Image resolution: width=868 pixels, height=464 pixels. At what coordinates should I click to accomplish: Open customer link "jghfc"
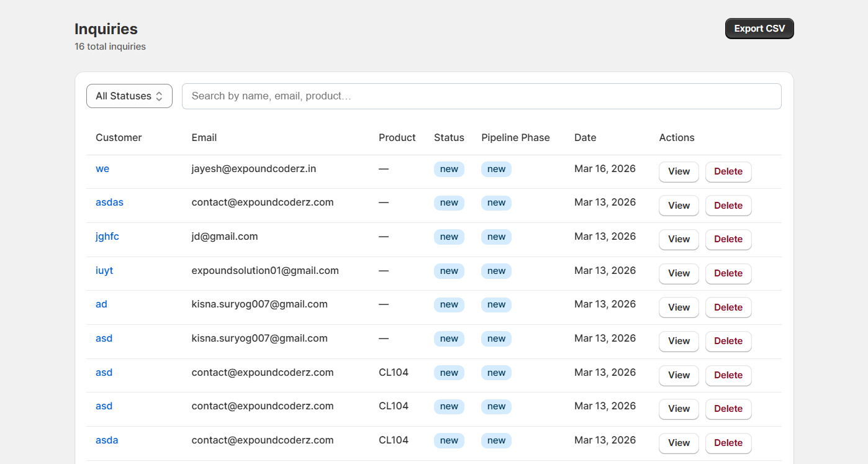coord(107,237)
